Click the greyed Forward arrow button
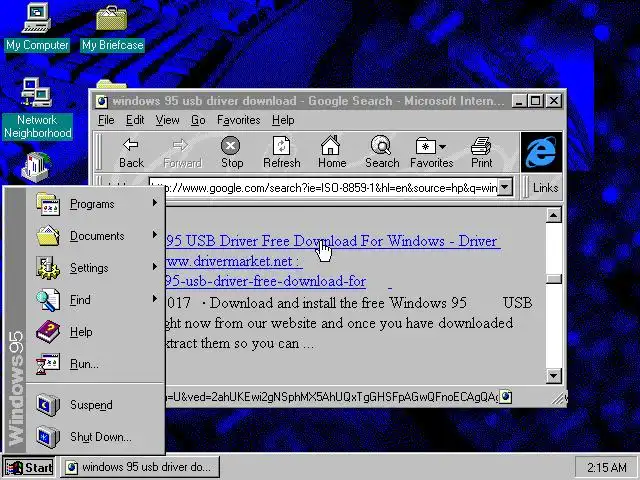640x480 pixels. point(182,153)
